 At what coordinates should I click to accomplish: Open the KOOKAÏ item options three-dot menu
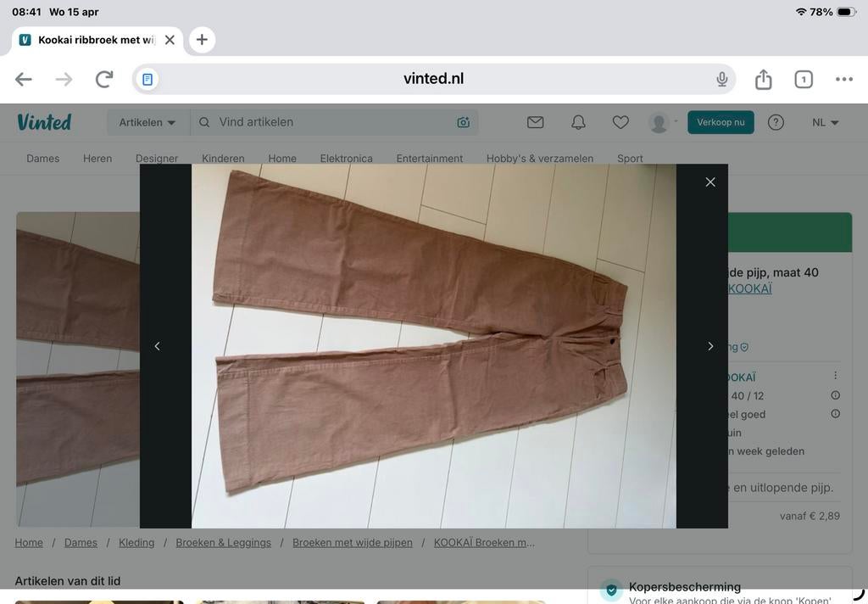[x=835, y=375]
